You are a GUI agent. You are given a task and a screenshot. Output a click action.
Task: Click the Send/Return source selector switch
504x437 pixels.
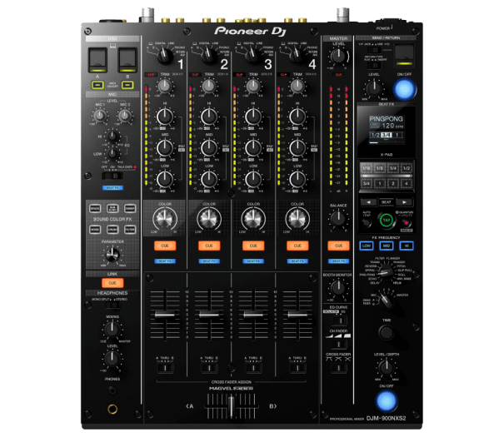[x=375, y=50]
